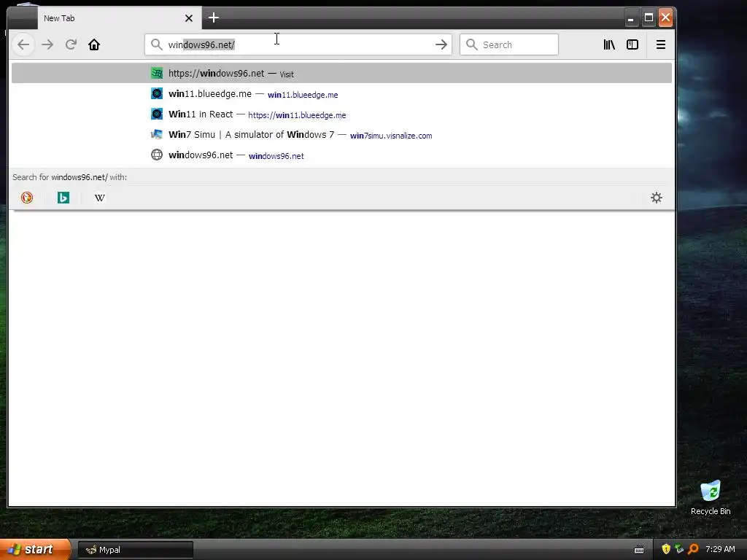
Task: Search with the Wikipedia engine icon
Action: [x=99, y=198]
